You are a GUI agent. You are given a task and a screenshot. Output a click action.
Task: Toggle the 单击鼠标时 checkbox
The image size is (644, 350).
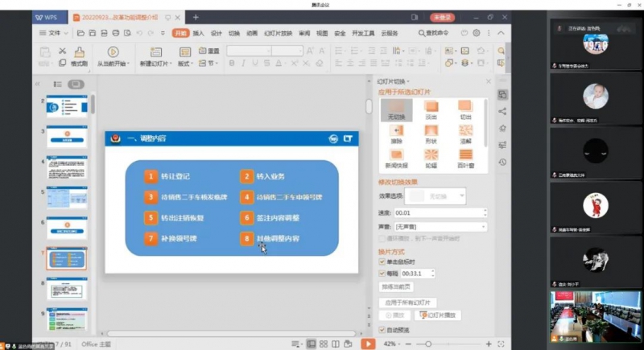pyautogui.click(x=382, y=261)
